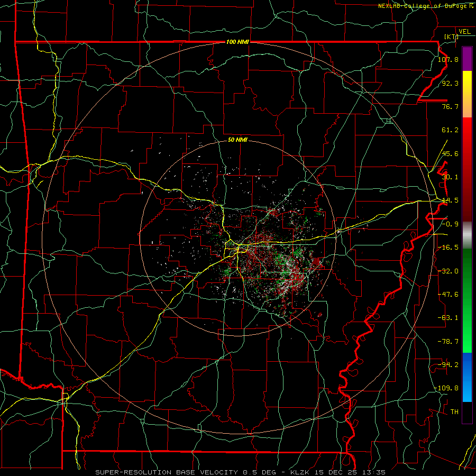Click the 92.3 velocity scale value
The height and width of the screenshot is (476, 476).
pos(450,83)
